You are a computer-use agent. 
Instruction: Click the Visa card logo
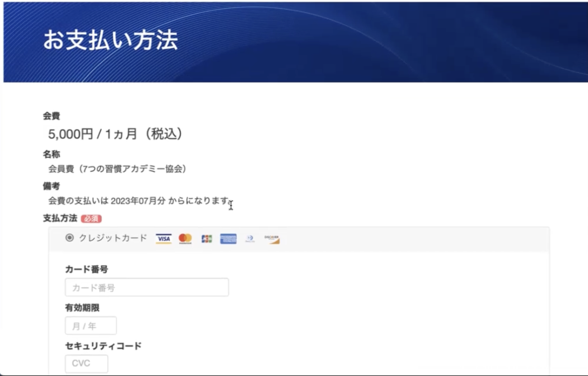click(x=164, y=239)
